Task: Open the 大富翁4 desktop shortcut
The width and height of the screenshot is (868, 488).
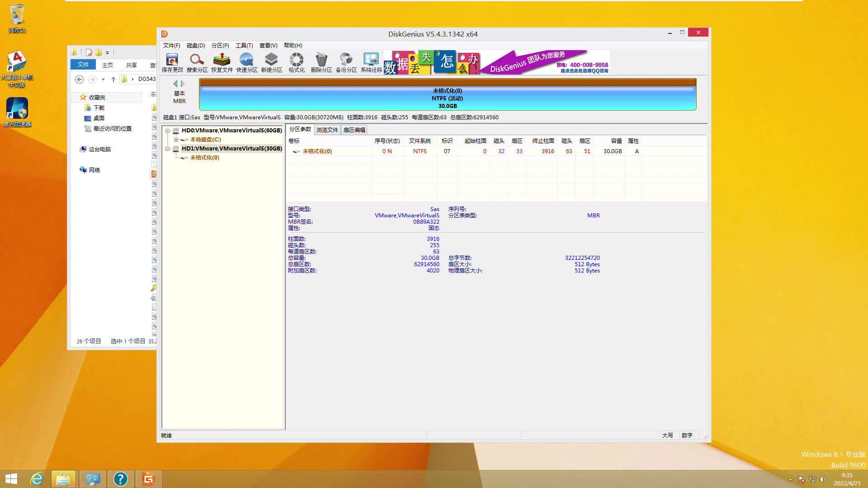Action: [x=17, y=69]
